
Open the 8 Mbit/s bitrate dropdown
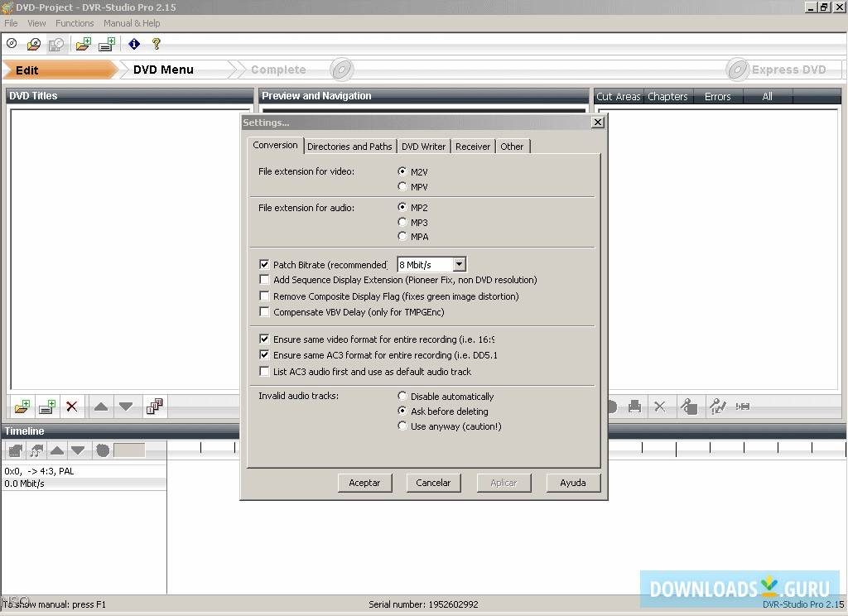[x=460, y=264]
